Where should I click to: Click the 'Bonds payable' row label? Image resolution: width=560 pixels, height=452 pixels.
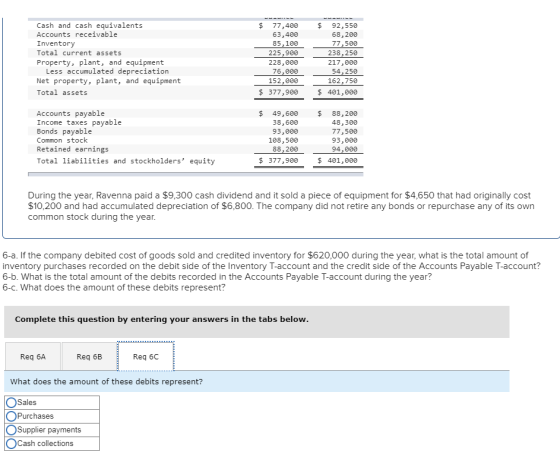pos(64,131)
